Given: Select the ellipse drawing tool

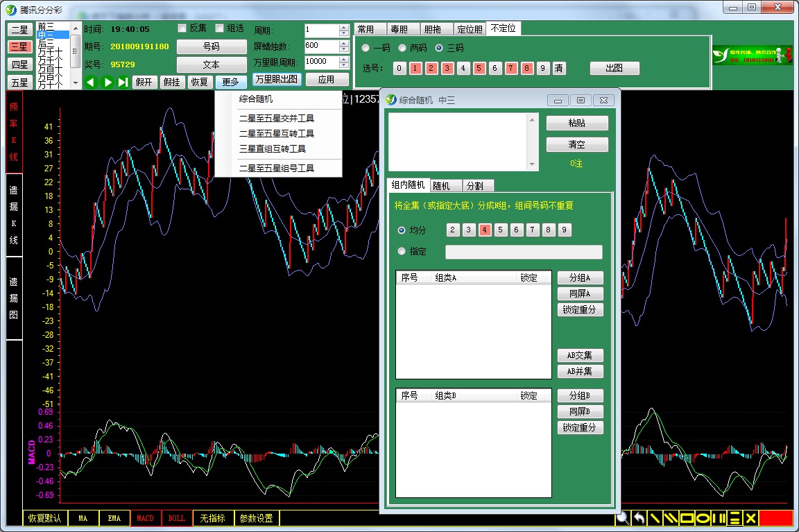Looking at the screenshot, I should click(x=703, y=518).
